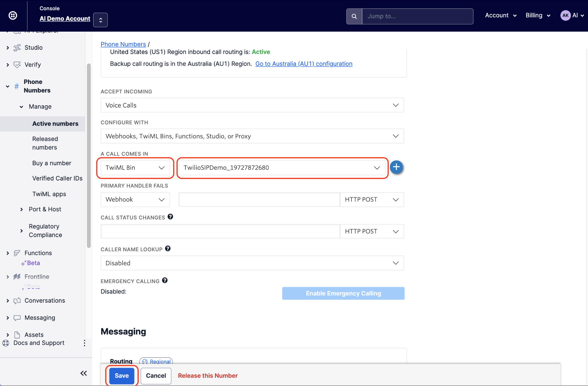
Task: Expand the Conversations menu
Action: [x=8, y=301]
